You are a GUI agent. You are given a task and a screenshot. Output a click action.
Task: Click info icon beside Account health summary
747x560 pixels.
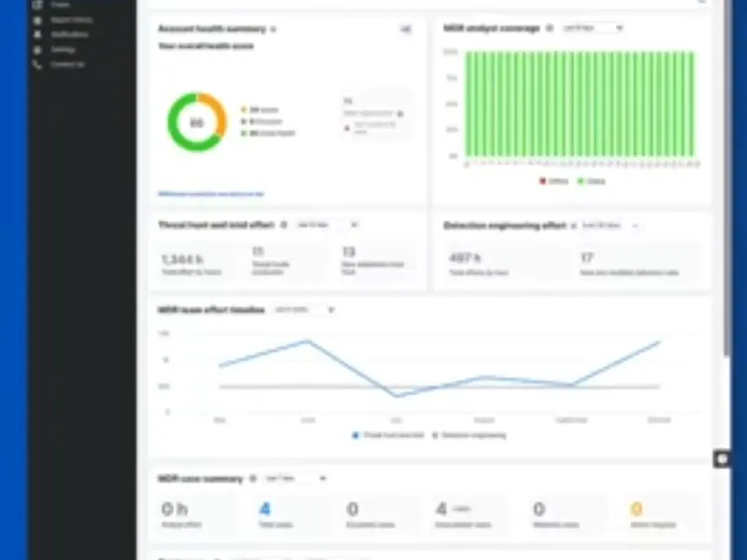(x=273, y=30)
